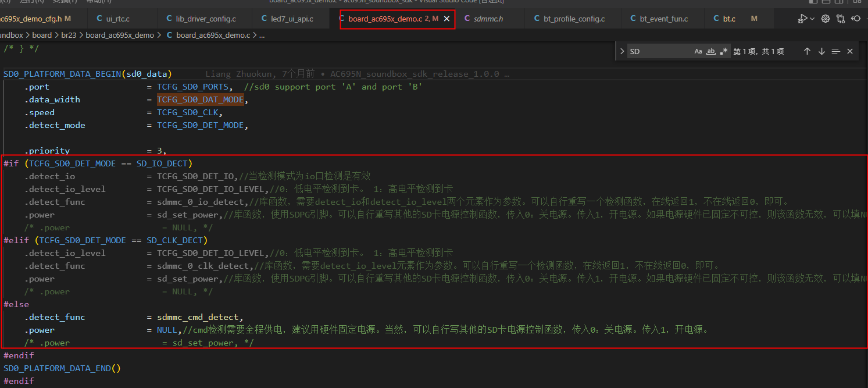
Task: Click the TCFG_SD0_CLK identifier
Action: [x=188, y=112]
